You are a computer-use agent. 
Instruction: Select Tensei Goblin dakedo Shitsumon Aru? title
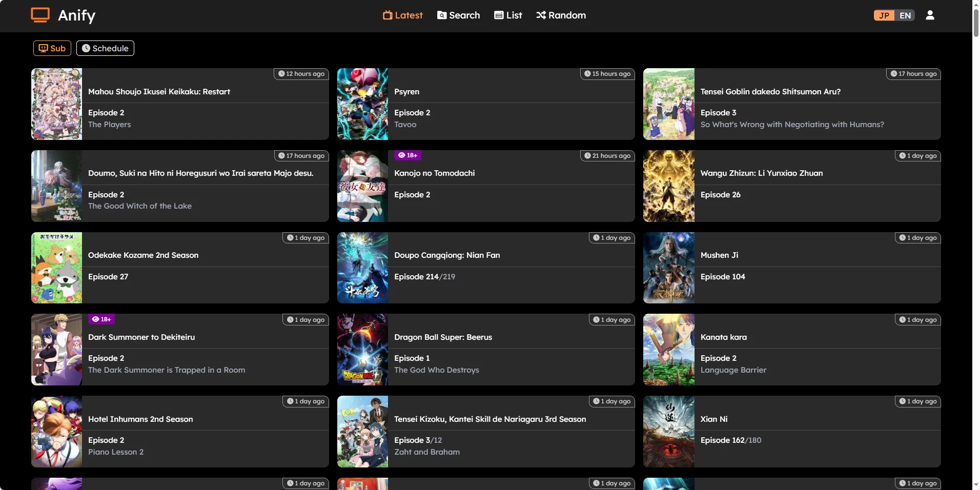coord(770,92)
